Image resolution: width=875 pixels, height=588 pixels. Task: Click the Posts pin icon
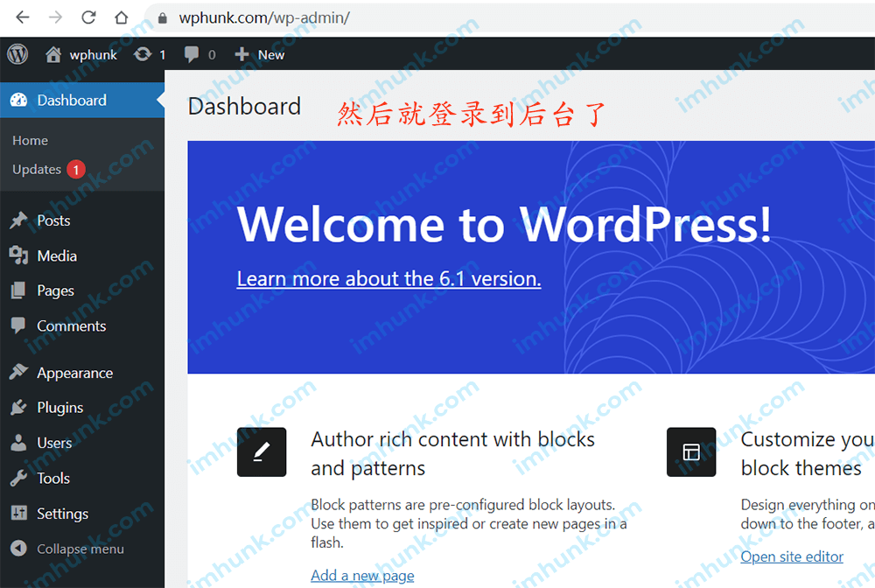click(18, 220)
